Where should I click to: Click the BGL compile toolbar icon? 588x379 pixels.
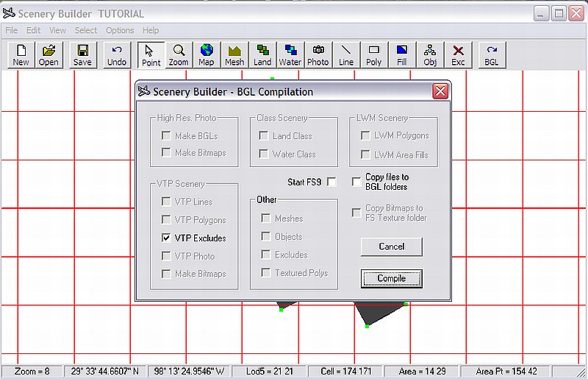point(492,55)
